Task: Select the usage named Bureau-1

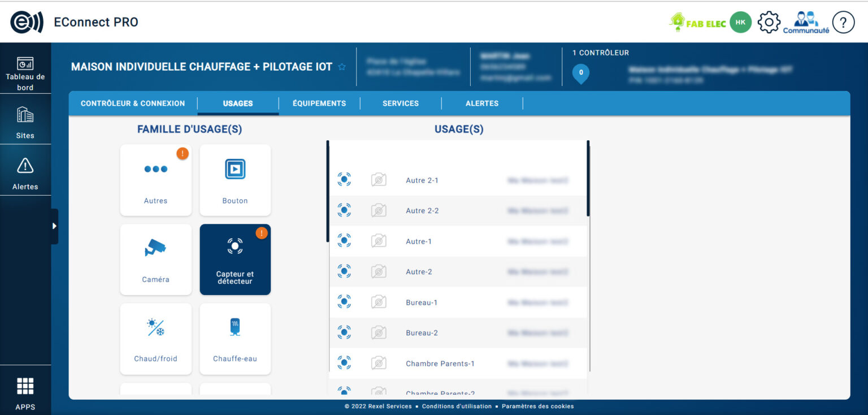Action: tap(422, 302)
